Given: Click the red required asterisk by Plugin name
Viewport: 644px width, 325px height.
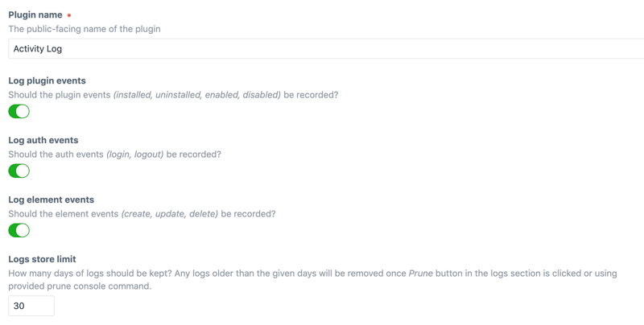Looking at the screenshot, I should click(x=69, y=15).
